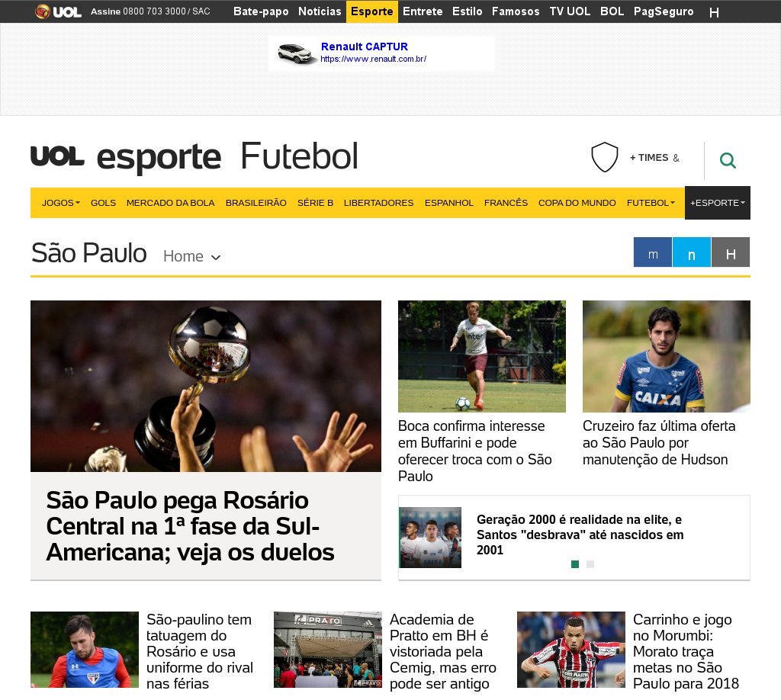781x700 pixels.
Task: Open the BRASILEIRÃO menu item
Action: [256, 203]
